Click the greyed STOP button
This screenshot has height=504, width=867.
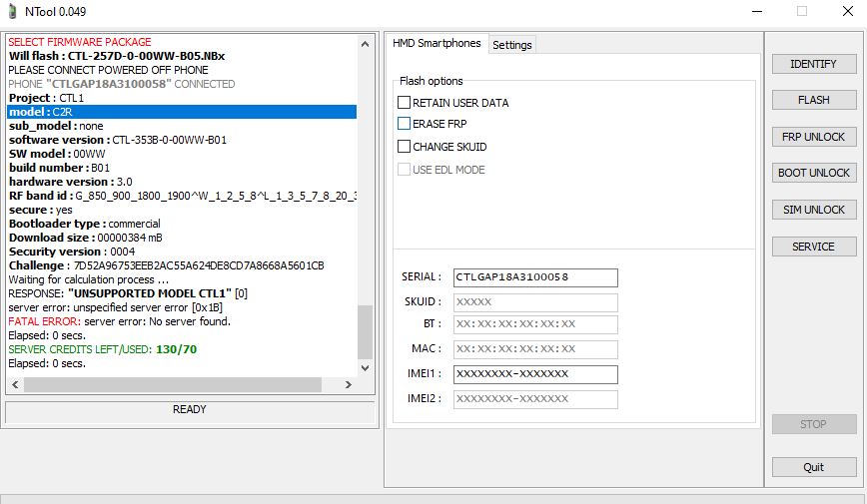(814, 424)
